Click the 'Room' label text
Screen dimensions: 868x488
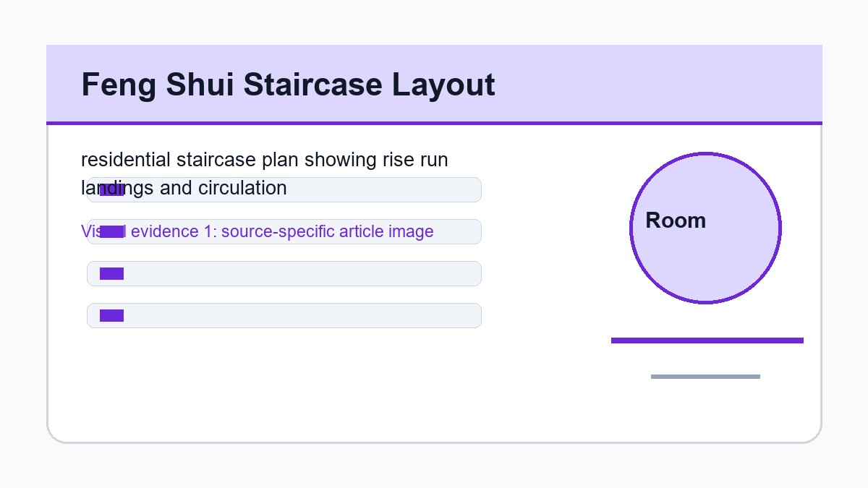click(676, 221)
